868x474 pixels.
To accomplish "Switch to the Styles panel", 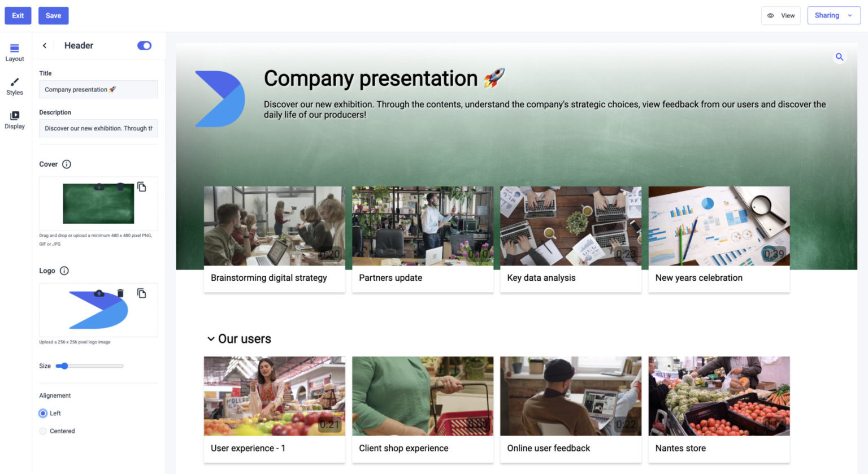I will coord(14,86).
